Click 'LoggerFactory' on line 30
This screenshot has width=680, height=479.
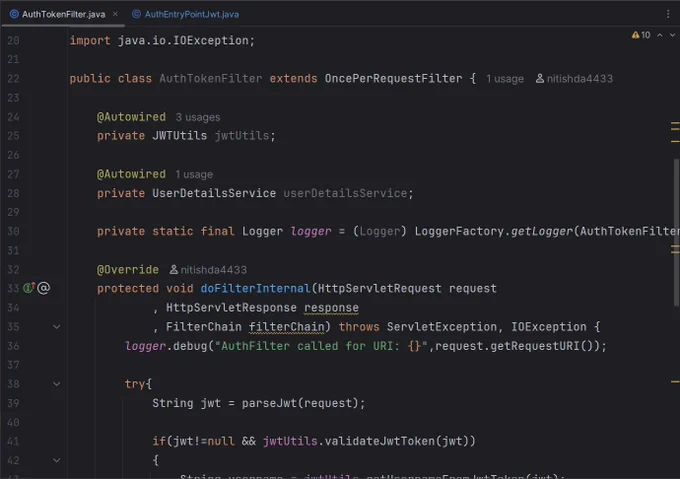pyautogui.click(x=459, y=231)
